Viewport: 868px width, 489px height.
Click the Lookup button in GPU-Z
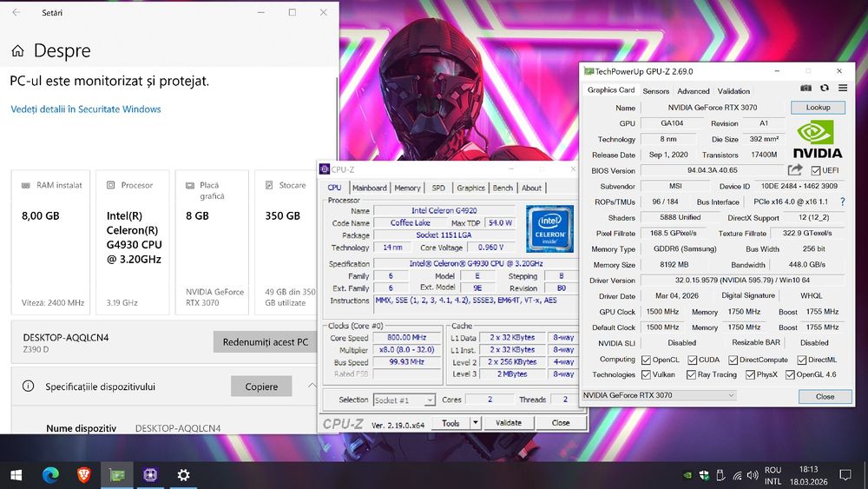(x=818, y=108)
